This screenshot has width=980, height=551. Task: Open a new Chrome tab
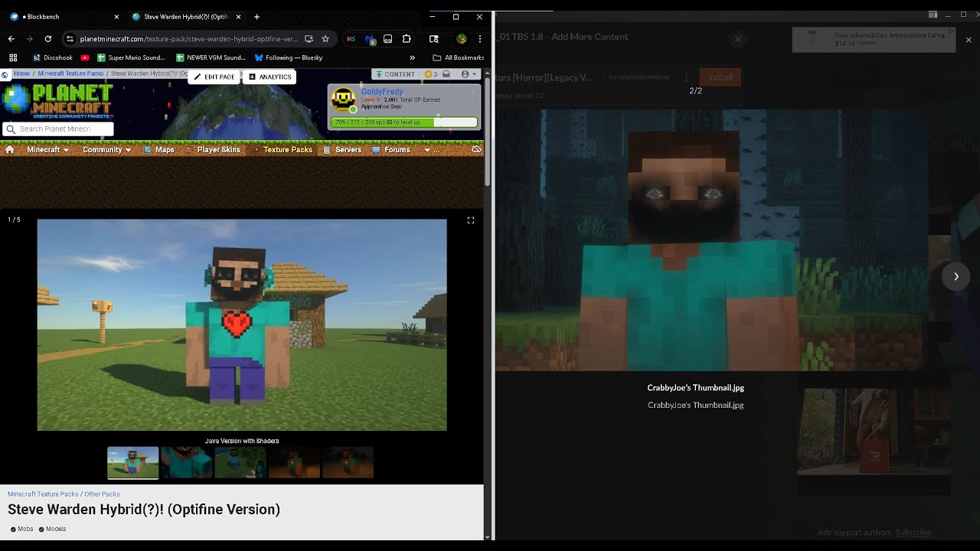256,16
